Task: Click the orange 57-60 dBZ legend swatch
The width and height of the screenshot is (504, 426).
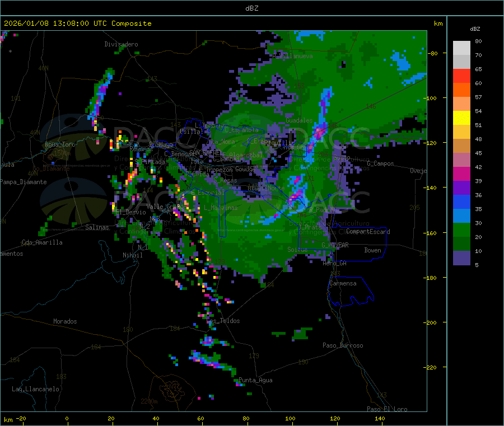Action: [461, 90]
